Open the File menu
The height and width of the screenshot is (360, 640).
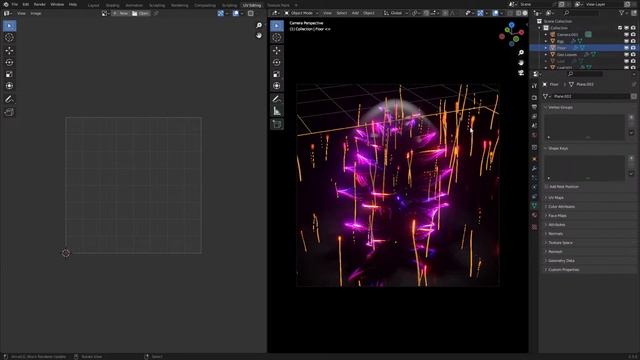(x=15, y=4)
